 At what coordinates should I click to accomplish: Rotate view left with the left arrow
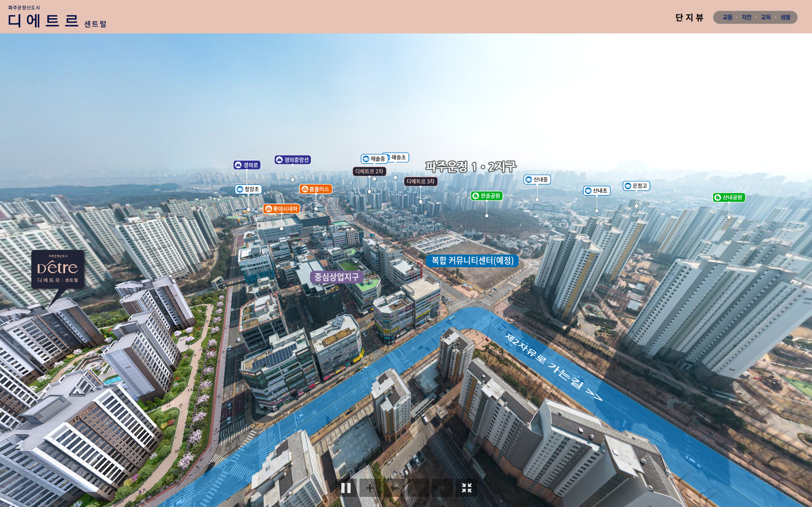click(418, 488)
